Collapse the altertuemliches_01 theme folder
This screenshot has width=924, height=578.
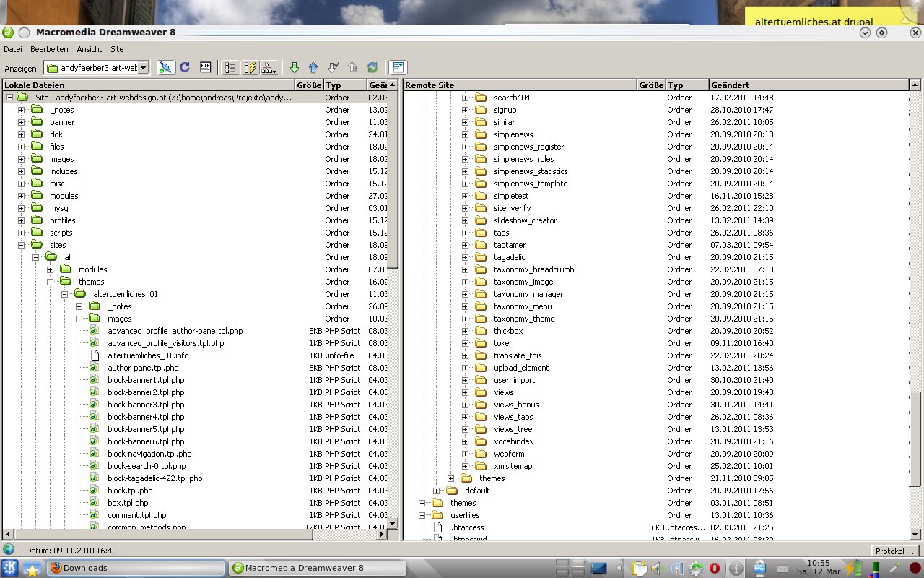tap(65, 294)
